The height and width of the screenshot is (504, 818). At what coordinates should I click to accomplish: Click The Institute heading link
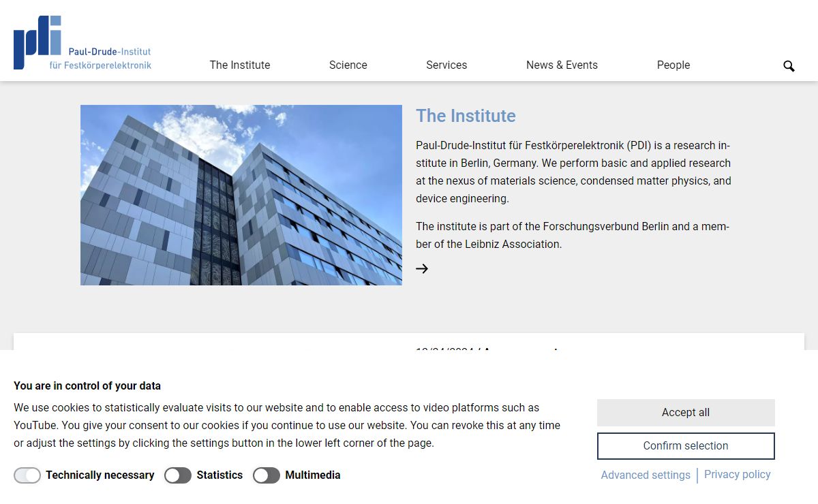[466, 116]
